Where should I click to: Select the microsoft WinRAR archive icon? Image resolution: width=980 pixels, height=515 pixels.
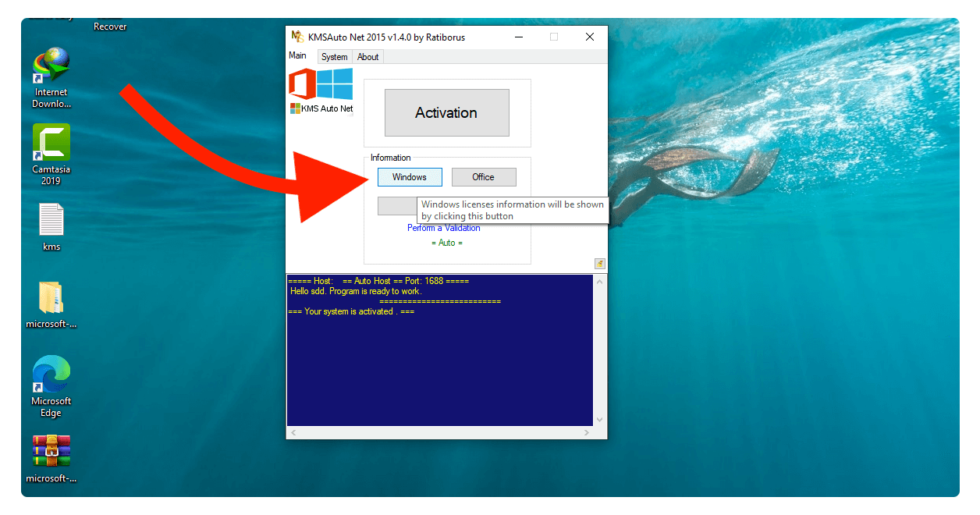pyautogui.click(x=51, y=460)
